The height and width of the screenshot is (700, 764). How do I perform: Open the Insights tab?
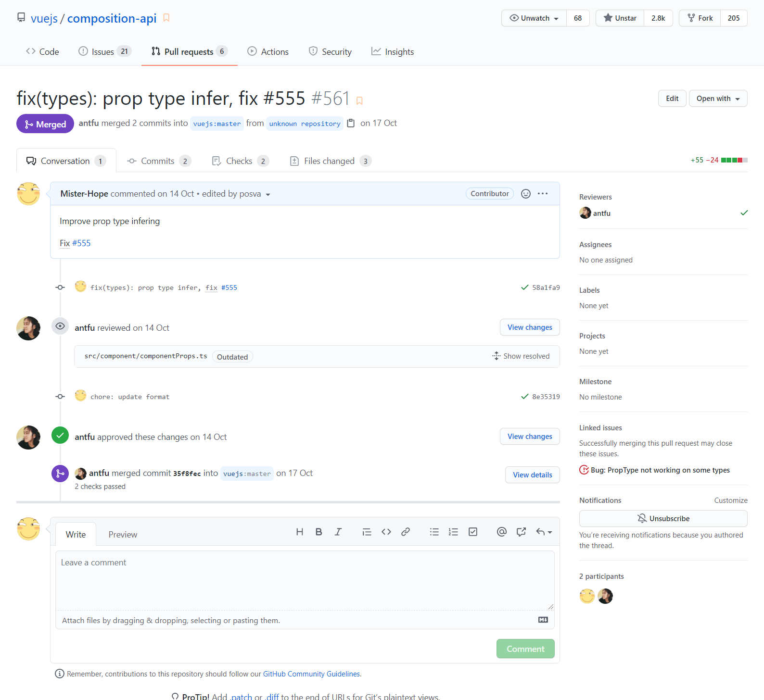(393, 51)
